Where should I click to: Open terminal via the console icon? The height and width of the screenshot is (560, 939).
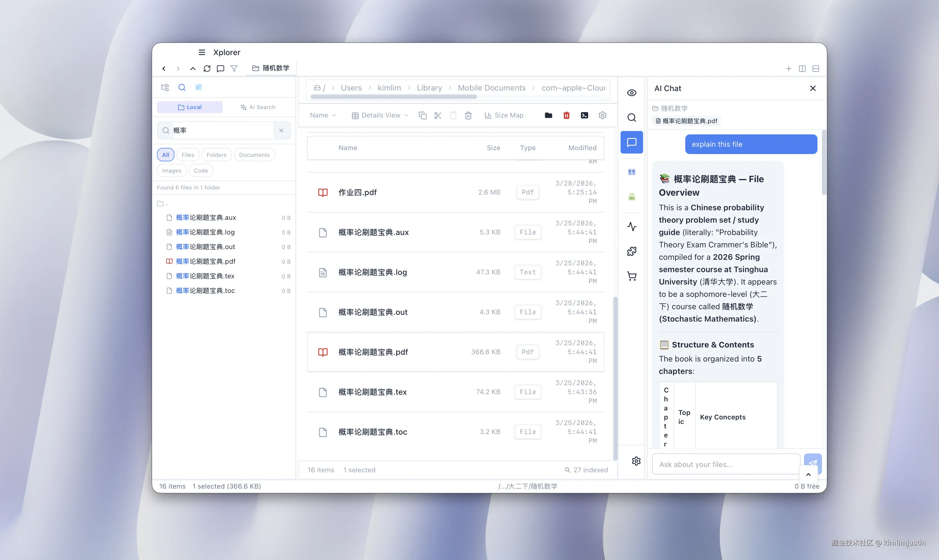584,116
